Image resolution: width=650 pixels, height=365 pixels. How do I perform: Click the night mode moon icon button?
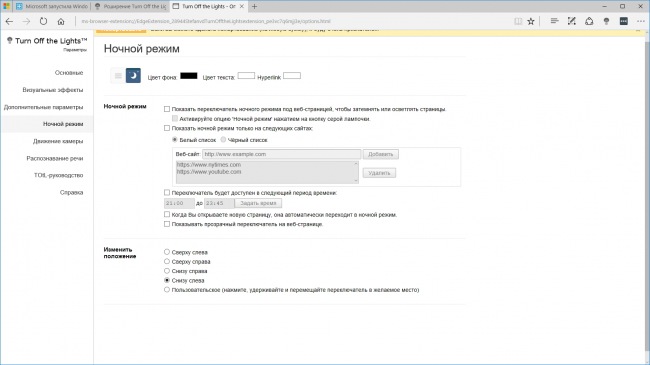coord(133,75)
